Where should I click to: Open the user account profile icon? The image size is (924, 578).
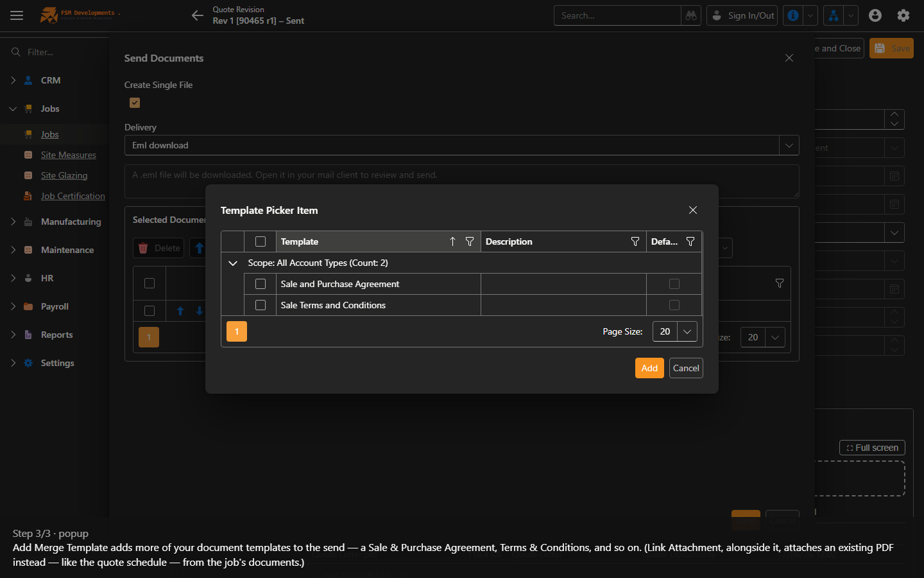pyautogui.click(x=875, y=15)
